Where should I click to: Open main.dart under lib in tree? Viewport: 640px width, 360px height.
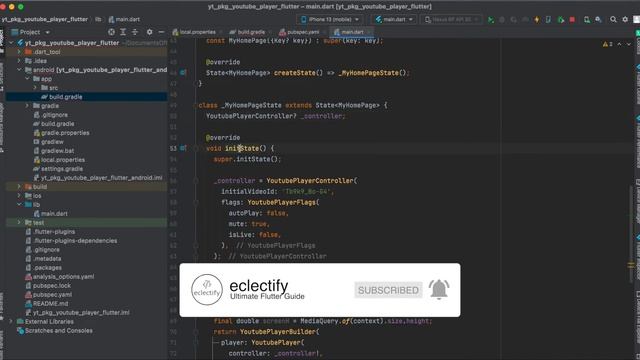coord(54,213)
